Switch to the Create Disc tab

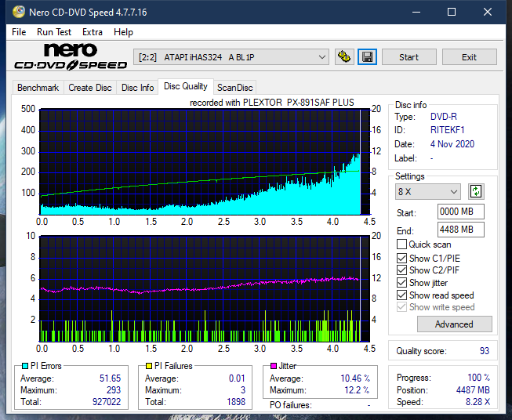[x=90, y=88]
